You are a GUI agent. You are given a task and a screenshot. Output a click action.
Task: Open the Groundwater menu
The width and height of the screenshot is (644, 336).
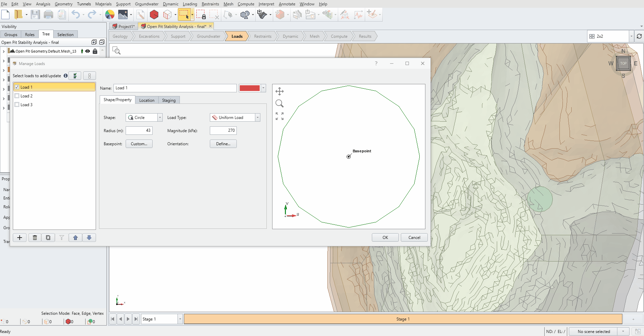pos(147,4)
